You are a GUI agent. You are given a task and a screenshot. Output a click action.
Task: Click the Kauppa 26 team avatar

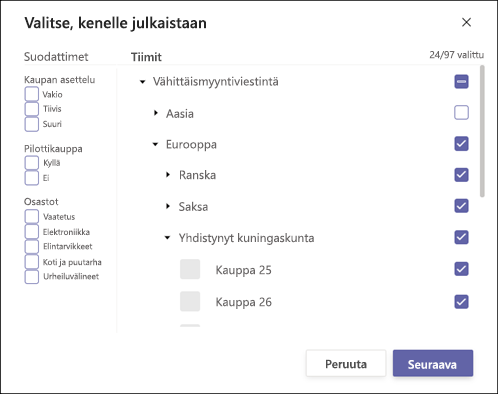click(x=190, y=301)
